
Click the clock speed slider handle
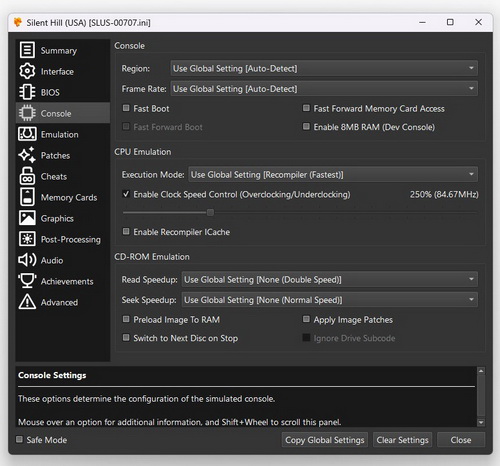(210, 212)
